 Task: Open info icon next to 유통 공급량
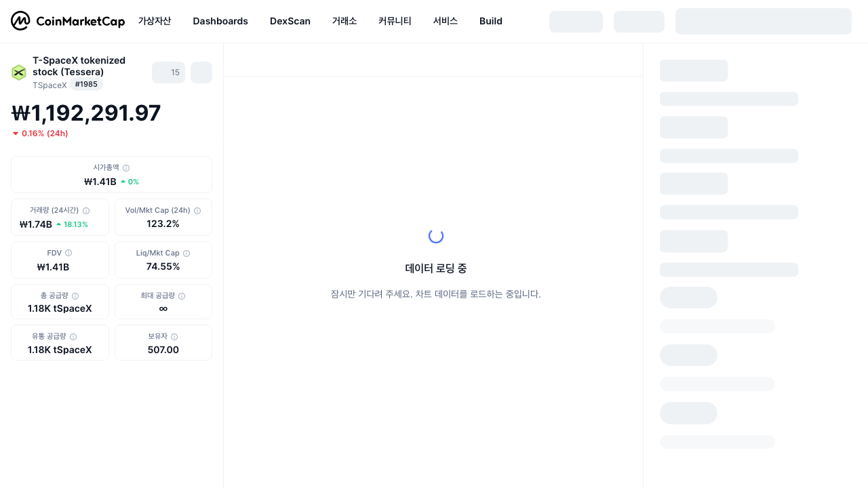pos(73,337)
